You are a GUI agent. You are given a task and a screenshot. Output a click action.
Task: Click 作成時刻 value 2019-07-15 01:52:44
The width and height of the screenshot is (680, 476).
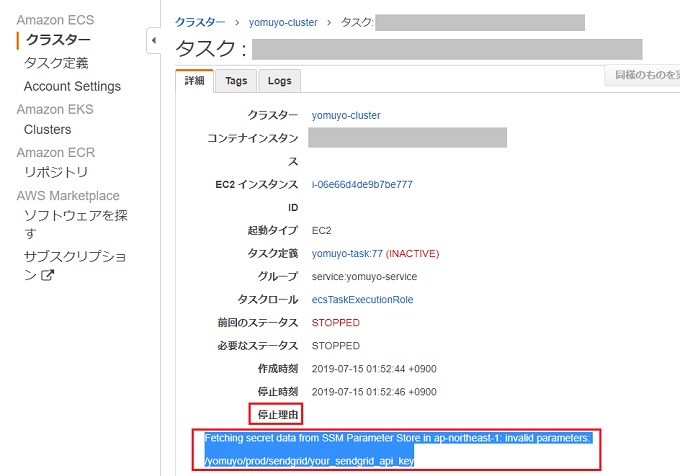[x=374, y=369]
